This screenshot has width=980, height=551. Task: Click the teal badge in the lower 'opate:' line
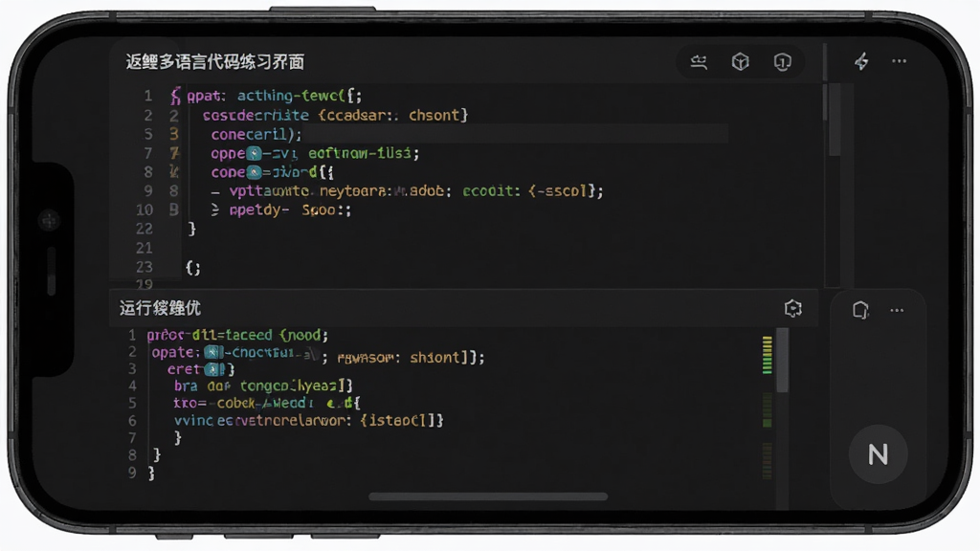[x=213, y=352]
